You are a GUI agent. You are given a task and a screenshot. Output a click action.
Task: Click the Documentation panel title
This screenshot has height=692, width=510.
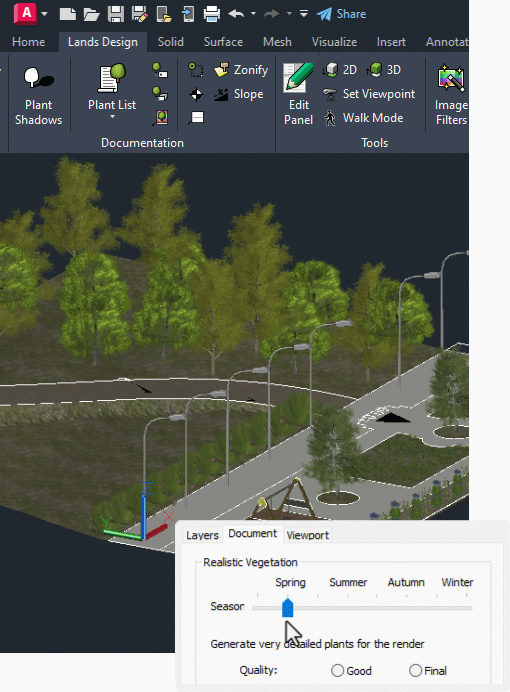click(x=142, y=143)
